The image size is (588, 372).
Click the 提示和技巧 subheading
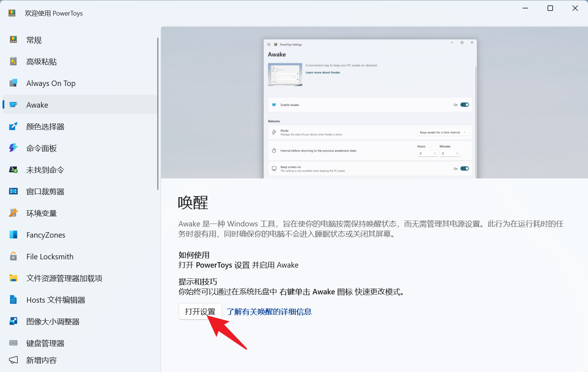[198, 282]
